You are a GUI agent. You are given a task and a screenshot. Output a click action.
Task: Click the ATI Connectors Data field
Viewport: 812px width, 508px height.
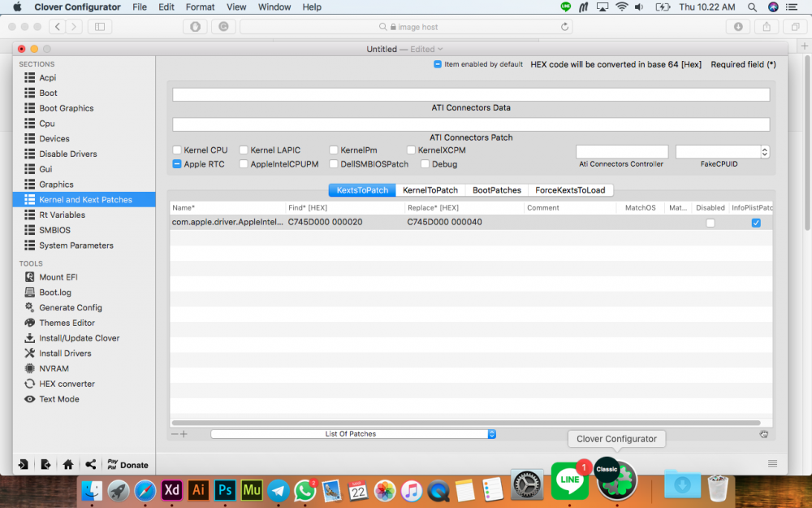pos(471,94)
